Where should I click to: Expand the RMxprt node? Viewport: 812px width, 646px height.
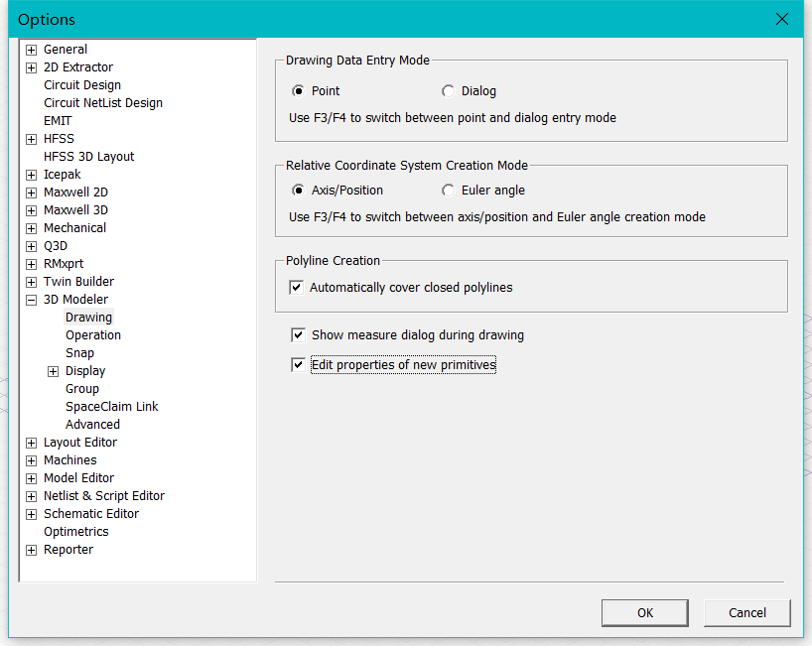[x=31, y=264]
